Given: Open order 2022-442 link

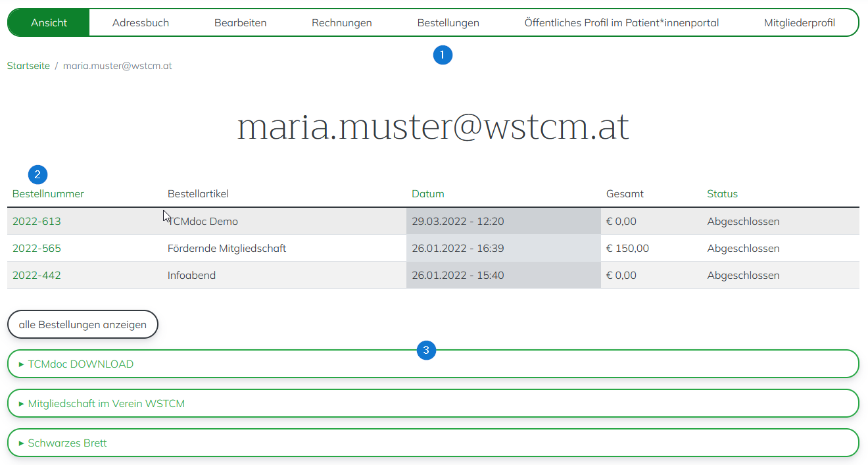Looking at the screenshot, I should point(37,276).
